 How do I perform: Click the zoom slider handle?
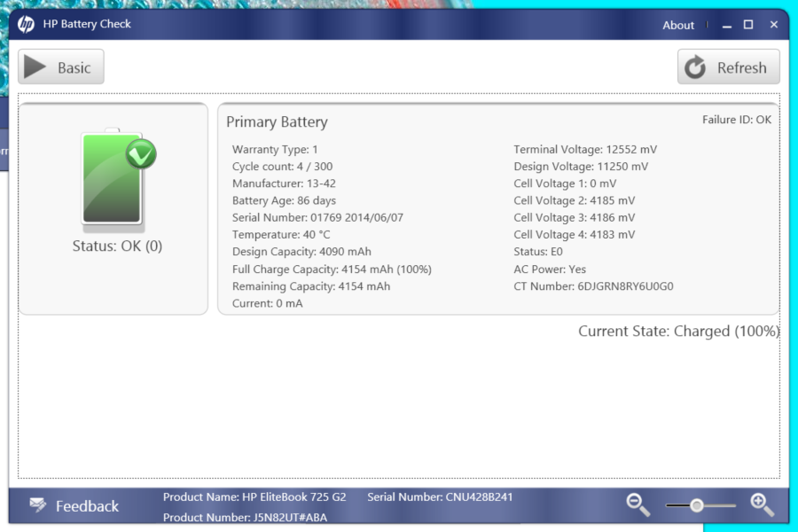click(697, 505)
